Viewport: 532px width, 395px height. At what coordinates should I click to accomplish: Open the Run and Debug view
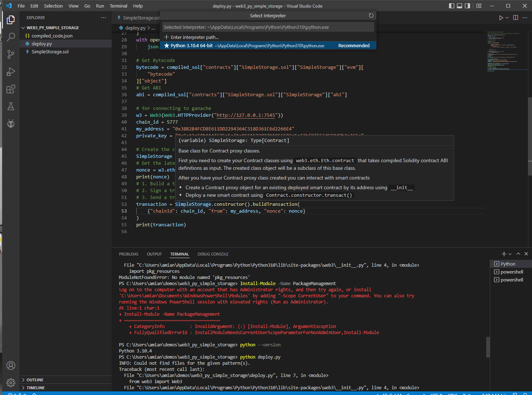tap(11, 72)
